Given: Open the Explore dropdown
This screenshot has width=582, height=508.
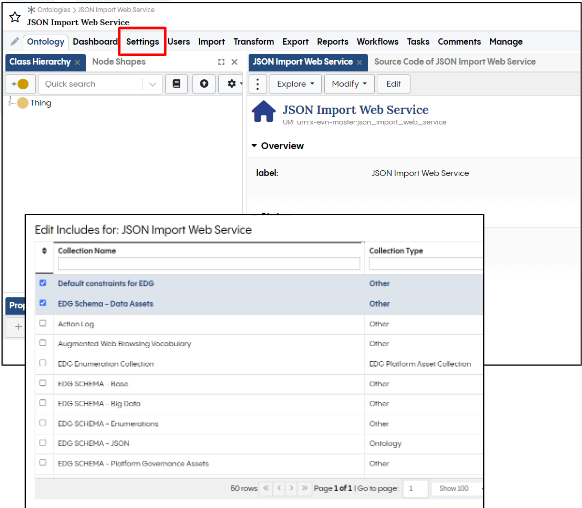Looking at the screenshot, I should 295,84.
